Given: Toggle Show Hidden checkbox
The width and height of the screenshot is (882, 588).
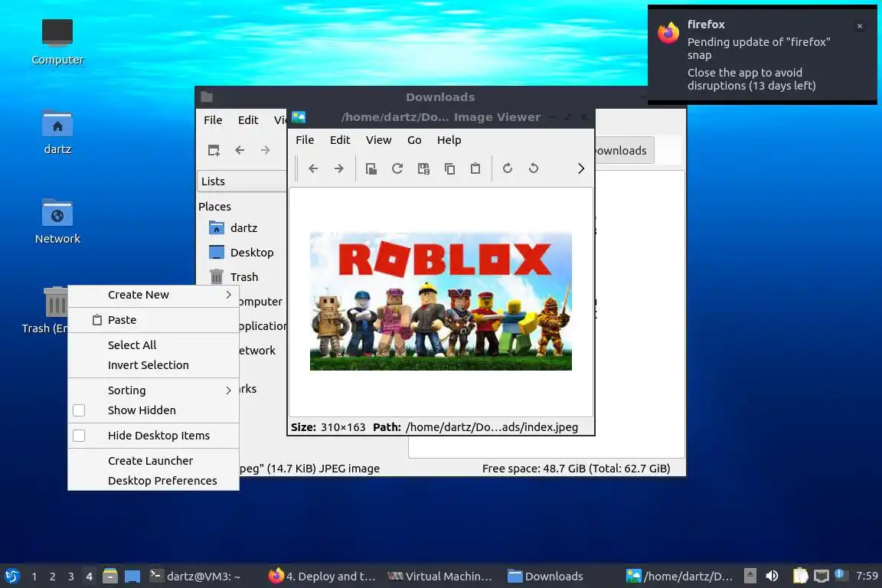Looking at the screenshot, I should tap(79, 410).
